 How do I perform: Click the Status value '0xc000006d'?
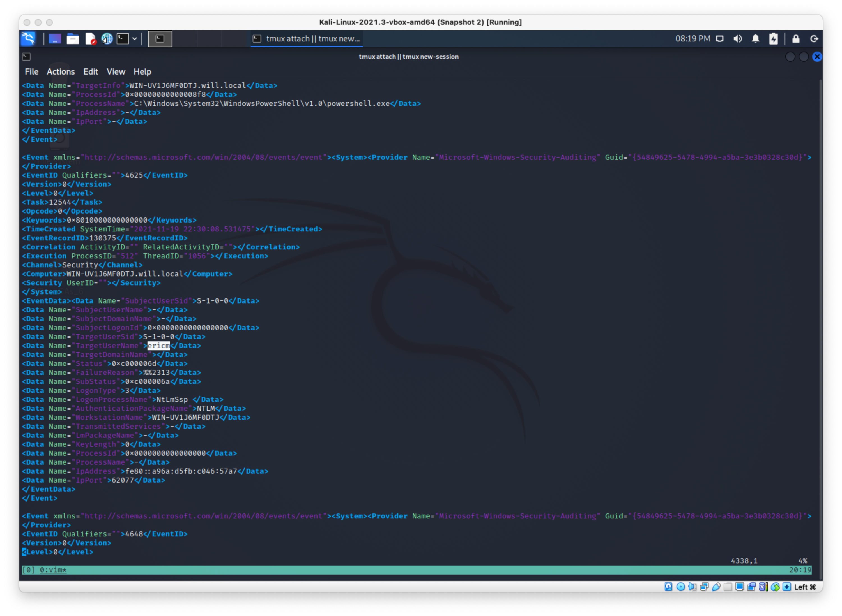tap(134, 363)
